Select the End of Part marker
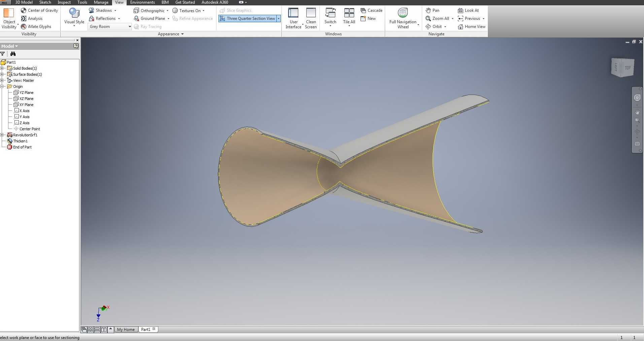 pos(20,147)
